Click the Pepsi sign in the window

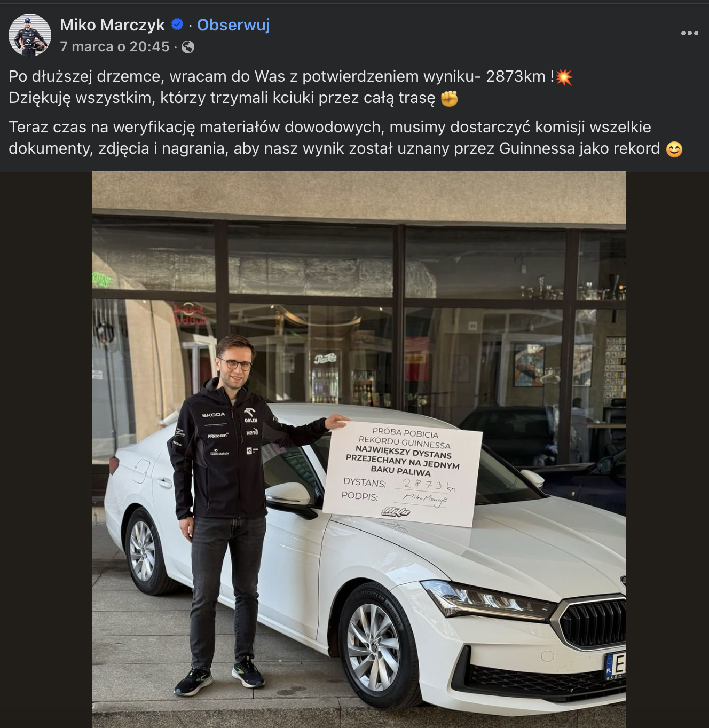coord(325,358)
